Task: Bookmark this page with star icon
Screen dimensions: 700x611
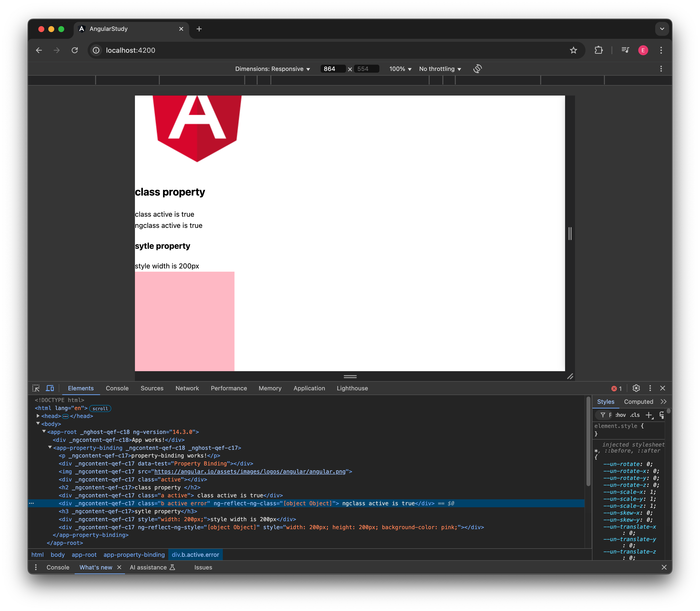Action: point(574,51)
